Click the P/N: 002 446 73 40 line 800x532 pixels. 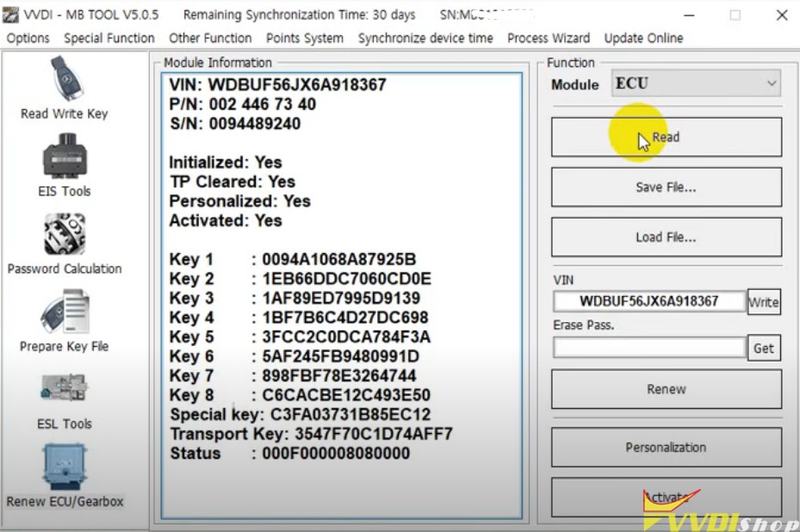(242, 104)
